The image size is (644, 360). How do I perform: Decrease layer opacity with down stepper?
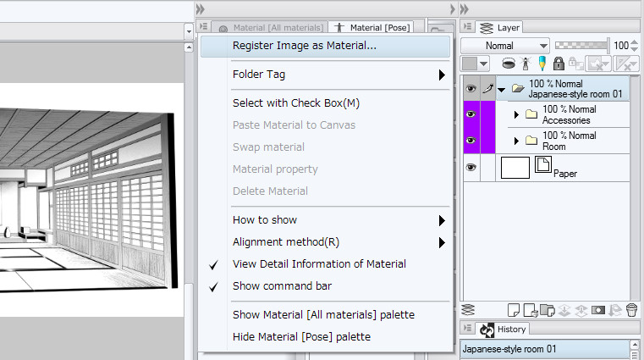click(x=635, y=49)
